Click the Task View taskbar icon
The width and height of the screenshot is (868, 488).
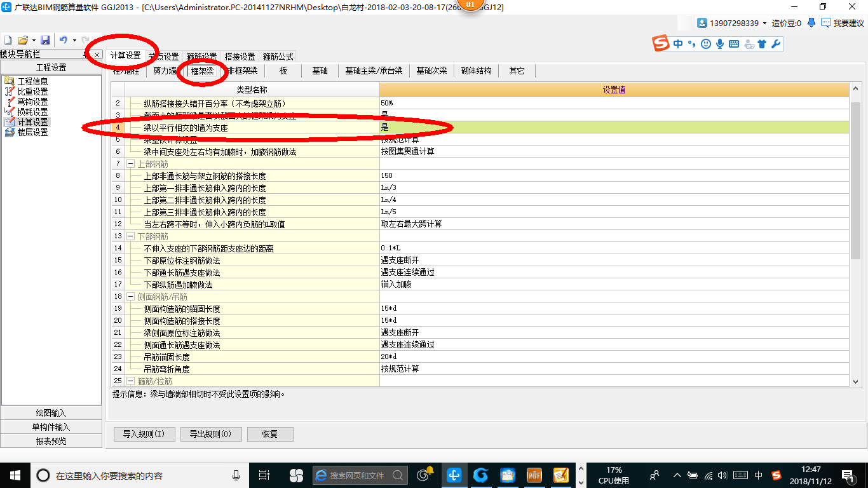(264, 475)
